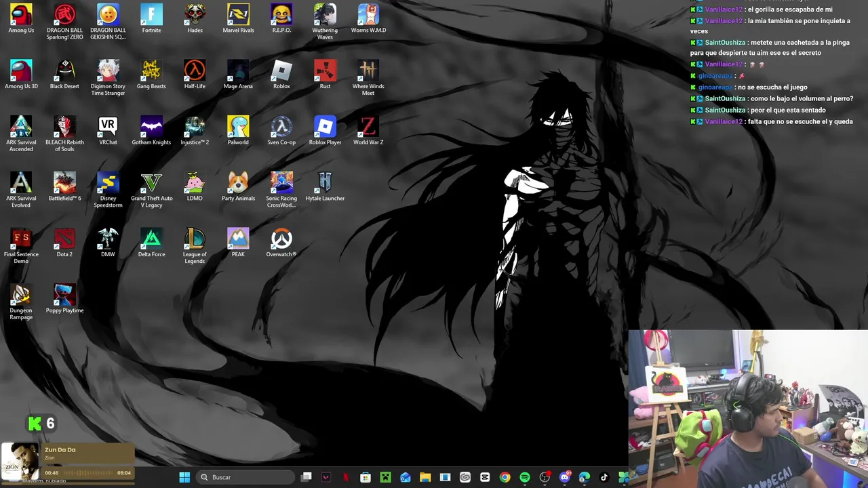The image size is (868, 488).
Task: Open the Hytale Launcher shortcut
Action: point(325,187)
